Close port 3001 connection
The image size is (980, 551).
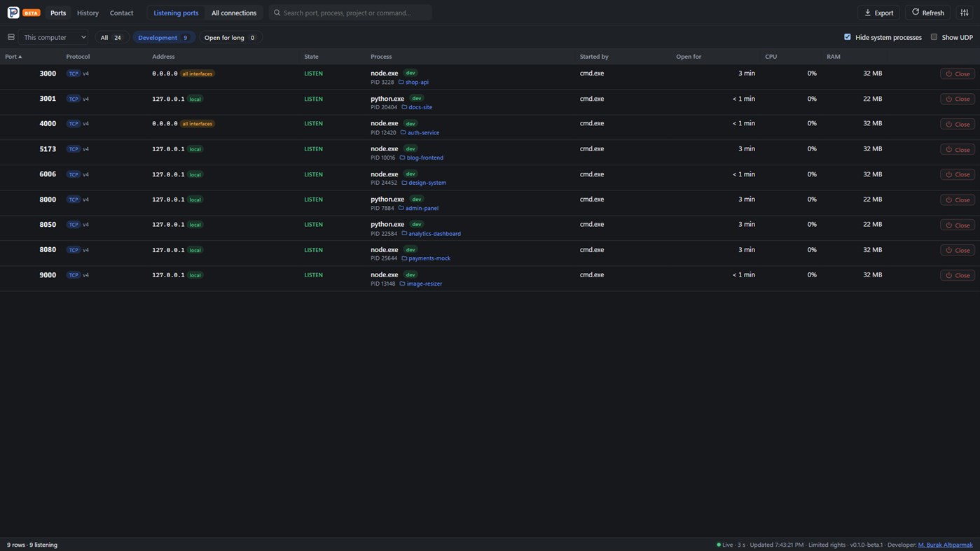click(x=957, y=99)
